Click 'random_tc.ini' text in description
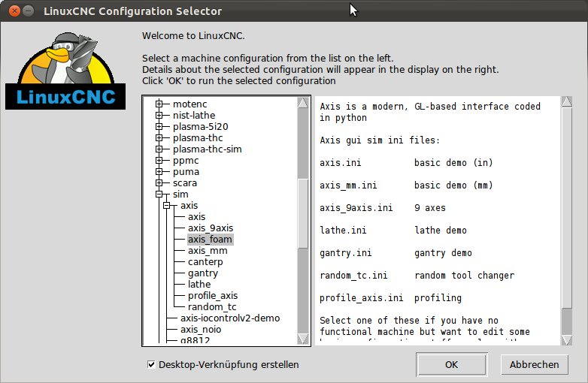Screen dimensions: 588x383 pos(353,275)
